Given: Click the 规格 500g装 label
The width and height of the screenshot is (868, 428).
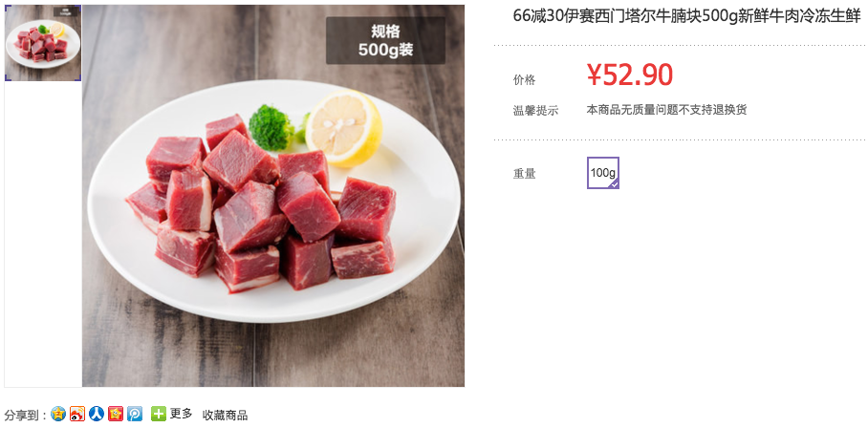Looking at the screenshot, I should coord(385,40).
